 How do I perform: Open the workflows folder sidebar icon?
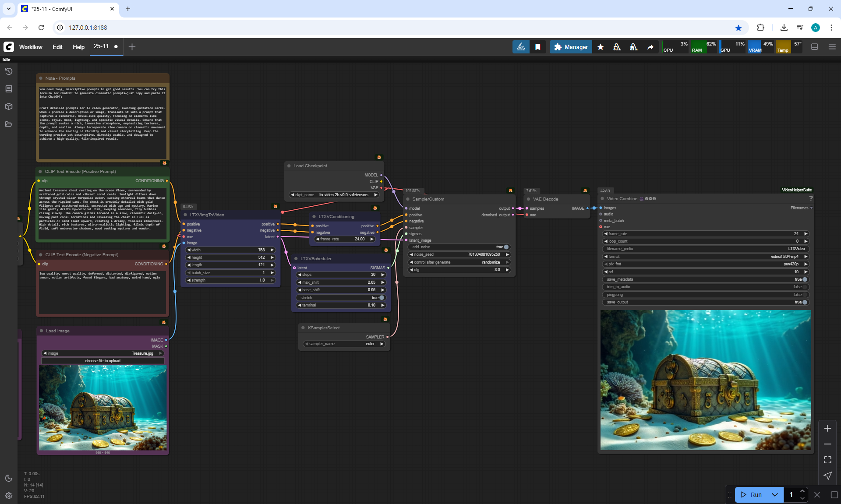[x=9, y=124]
